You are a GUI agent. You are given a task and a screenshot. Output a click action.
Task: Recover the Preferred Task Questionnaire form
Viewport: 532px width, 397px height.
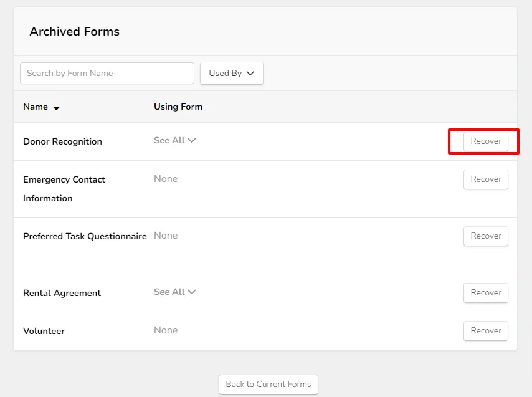click(486, 236)
